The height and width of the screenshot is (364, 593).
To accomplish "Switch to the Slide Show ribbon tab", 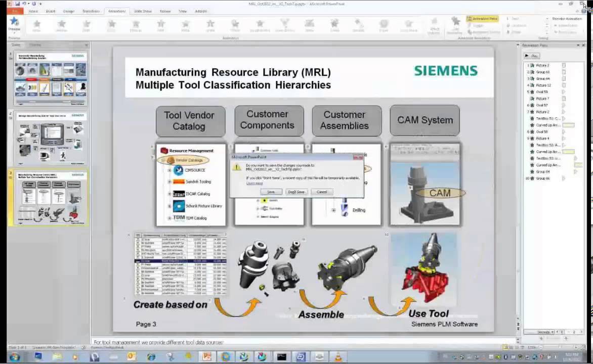I will click(x=143, y=11).
